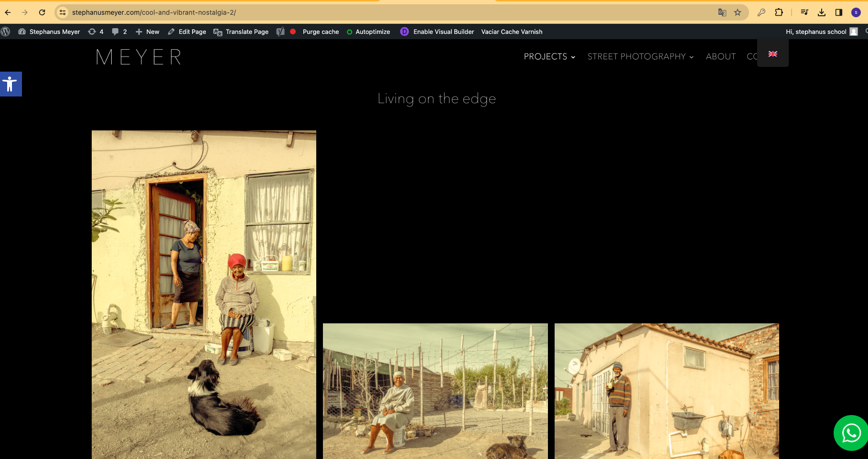Image resolution: width=868 pixels, height=459 pixels.
Task: Click Enable Visual Builder
Action: [437, 32]
